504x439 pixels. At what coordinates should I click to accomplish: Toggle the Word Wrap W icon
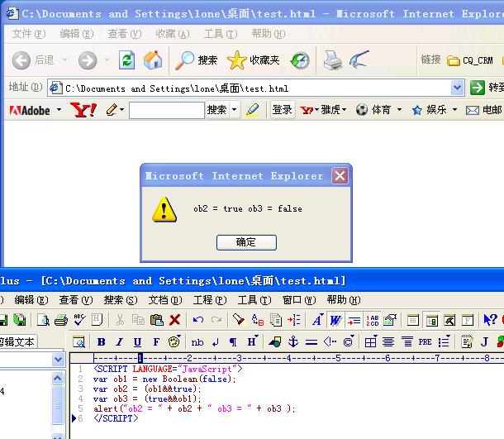click(335, 320)
